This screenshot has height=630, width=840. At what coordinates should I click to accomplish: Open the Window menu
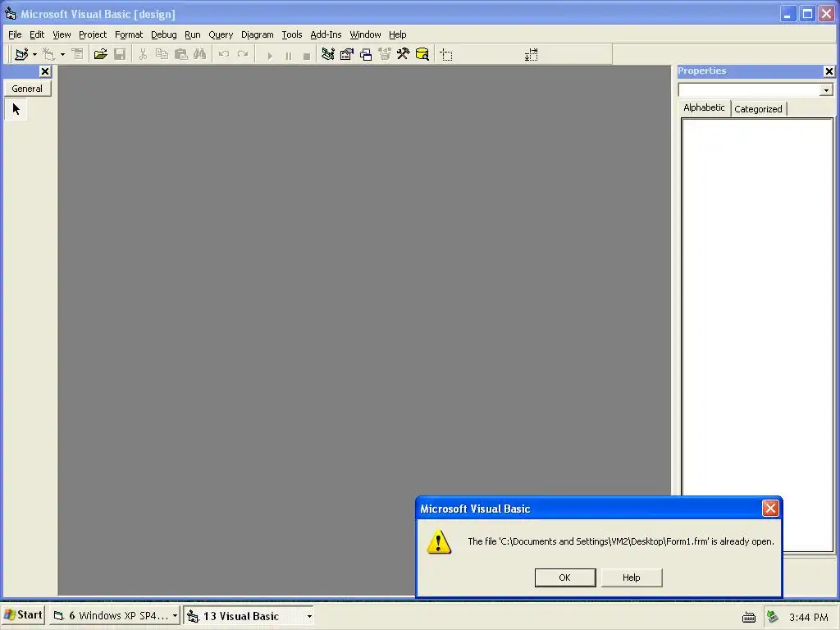(x=365, y=34)
